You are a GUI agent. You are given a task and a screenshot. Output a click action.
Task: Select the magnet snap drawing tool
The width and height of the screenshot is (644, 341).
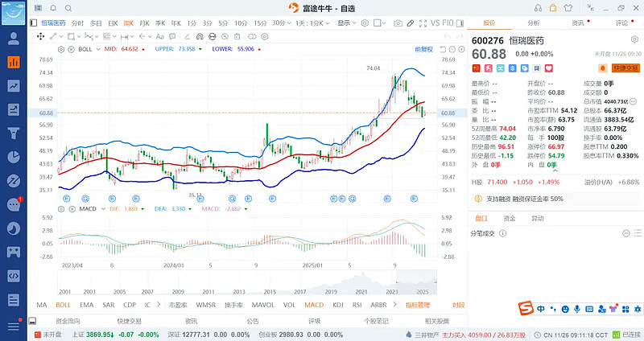click(200, 36)
